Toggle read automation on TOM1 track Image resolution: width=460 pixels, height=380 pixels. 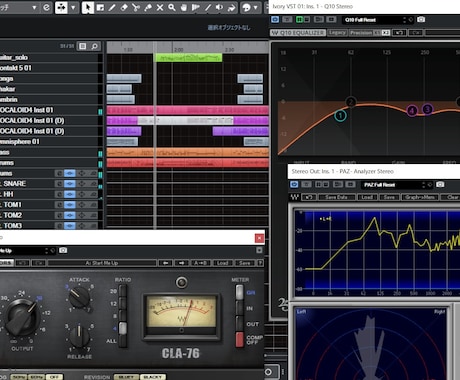coord(70,205)
